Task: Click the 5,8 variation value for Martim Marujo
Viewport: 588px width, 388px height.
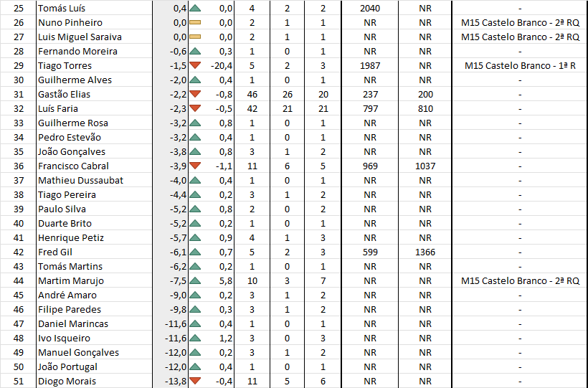Action: (226, 281)
